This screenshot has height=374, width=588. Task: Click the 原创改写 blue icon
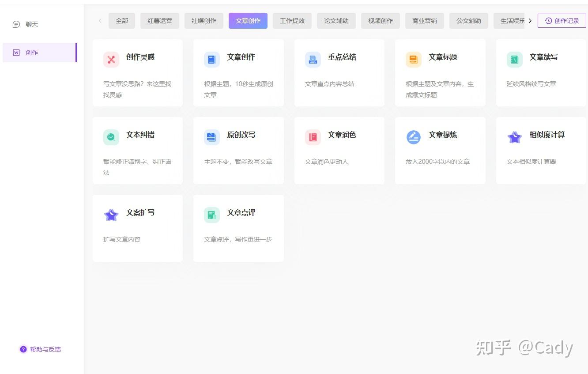212,137
